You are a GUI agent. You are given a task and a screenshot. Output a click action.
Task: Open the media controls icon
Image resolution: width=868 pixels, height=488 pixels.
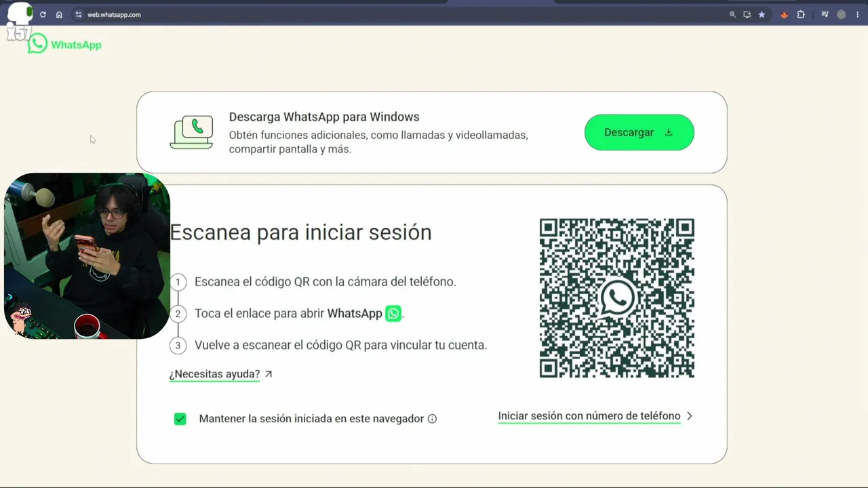[x=825, y=14]
